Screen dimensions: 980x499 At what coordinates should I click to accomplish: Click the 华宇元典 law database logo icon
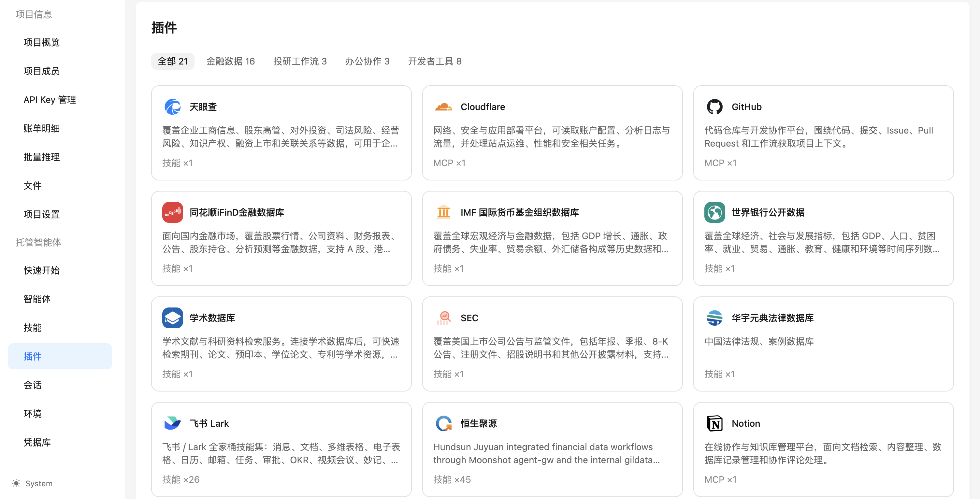(714, 318)
